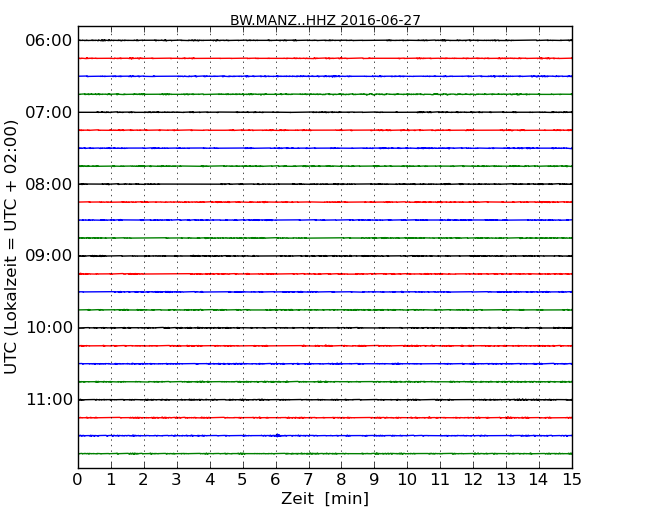This screenshot has width=650, height=520.
Task: Click x-axis tick label 10
Action: (407, 480)
